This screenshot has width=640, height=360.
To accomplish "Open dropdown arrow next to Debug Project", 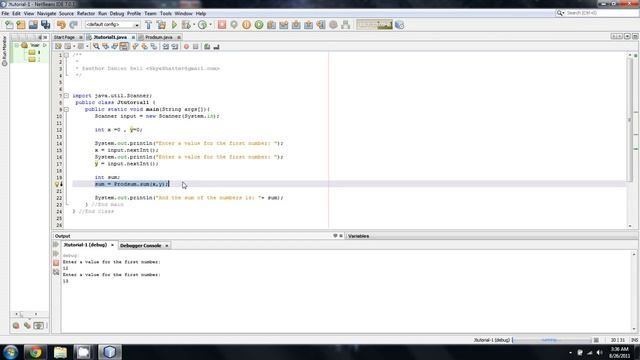I will (193, 25).
